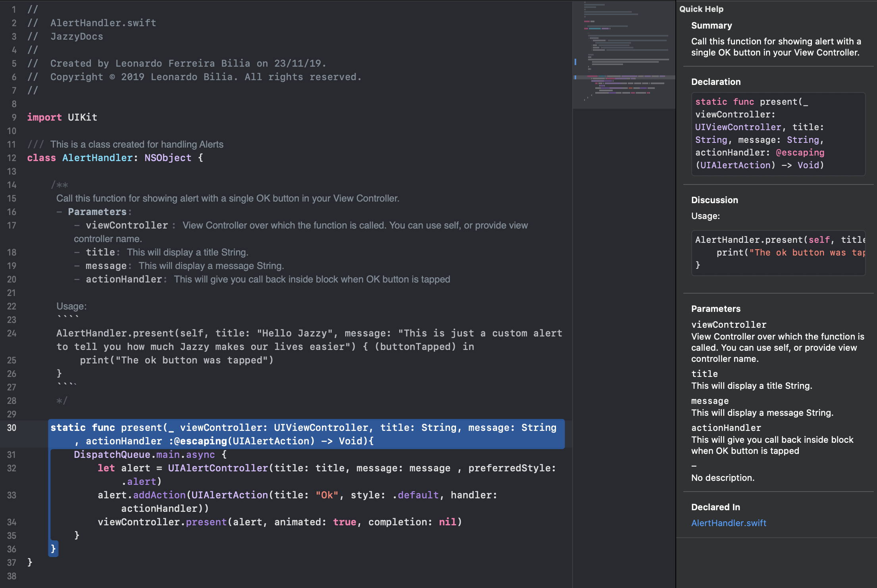This screenshot has width=877, height=588.
Task: Click the present function name on line 30
Action: tap(141, 428)
